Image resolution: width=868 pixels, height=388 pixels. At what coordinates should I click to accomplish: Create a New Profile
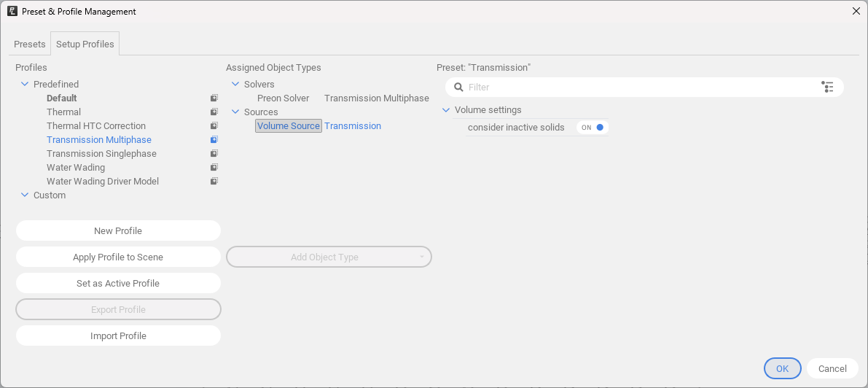[119, 230]
